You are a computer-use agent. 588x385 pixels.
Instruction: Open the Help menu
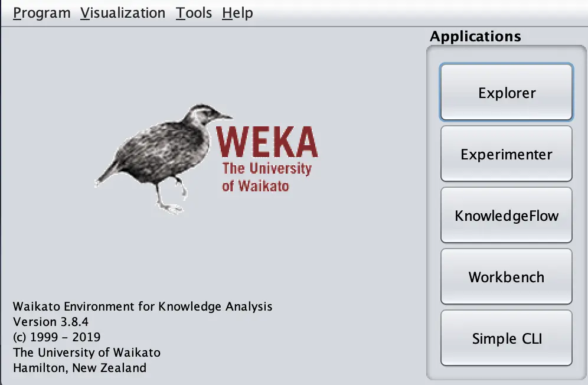click(x=237, y=13)
